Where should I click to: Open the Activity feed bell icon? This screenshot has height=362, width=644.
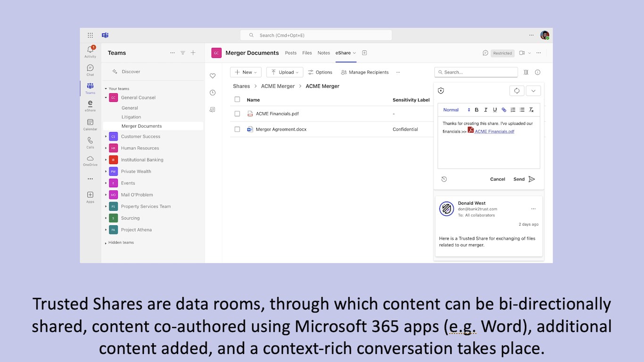tap(90, 50)
